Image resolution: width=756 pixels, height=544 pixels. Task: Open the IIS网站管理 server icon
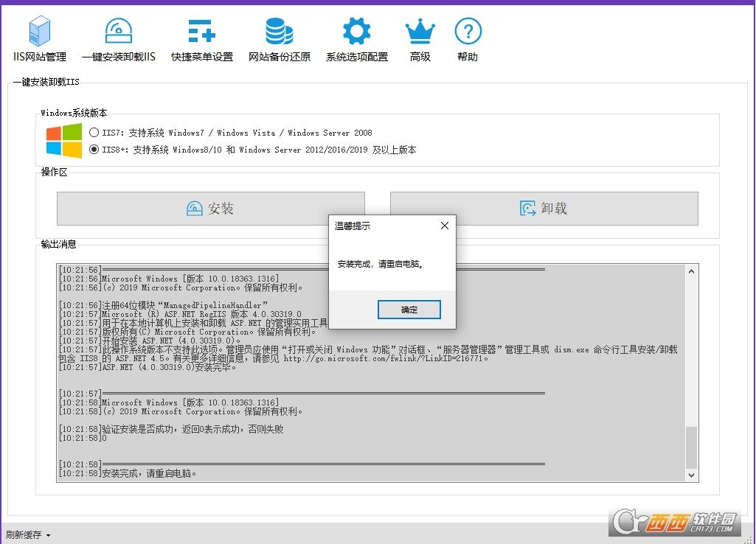tap(40, 31)
